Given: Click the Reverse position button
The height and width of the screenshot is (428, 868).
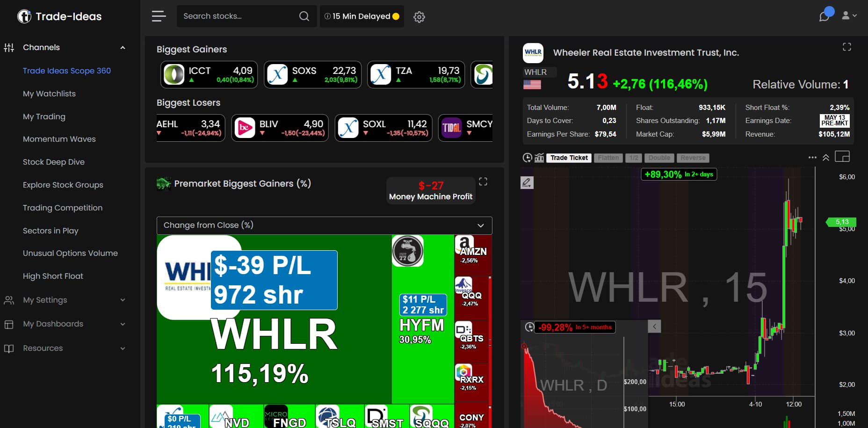Looking at the screenshot, I should tap(693, 158).
